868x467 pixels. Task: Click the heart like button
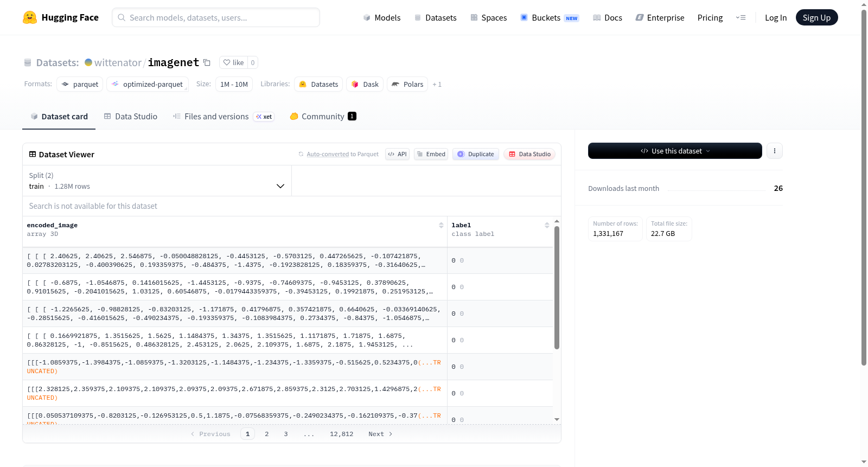tap(233, 62)
